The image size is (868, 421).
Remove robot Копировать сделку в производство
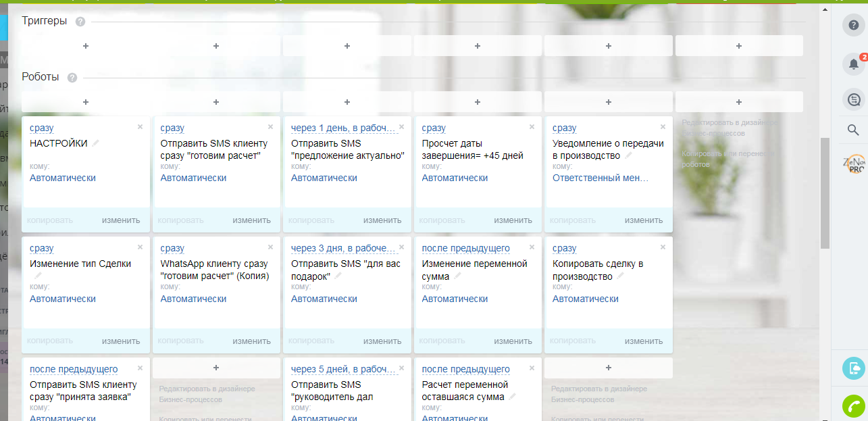(663, 247)
